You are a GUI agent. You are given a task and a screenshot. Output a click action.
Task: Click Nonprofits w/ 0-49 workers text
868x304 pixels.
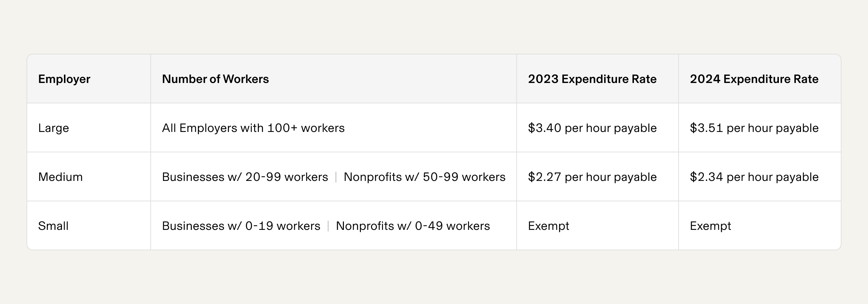pos(413,226)
